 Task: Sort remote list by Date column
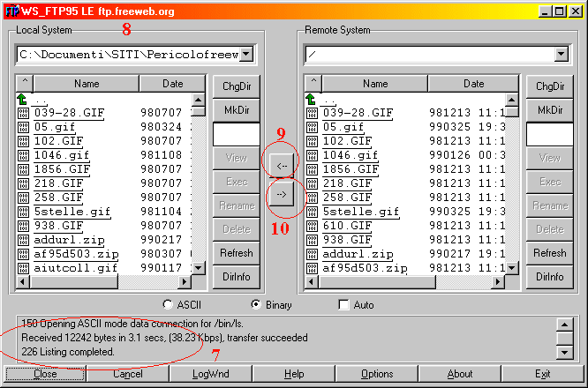pyautogui.click(x=473, y=84)
